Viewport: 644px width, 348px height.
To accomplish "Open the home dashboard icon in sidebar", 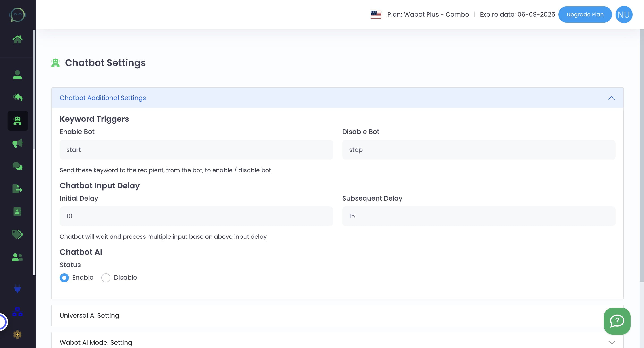I will tap(17, 39).
